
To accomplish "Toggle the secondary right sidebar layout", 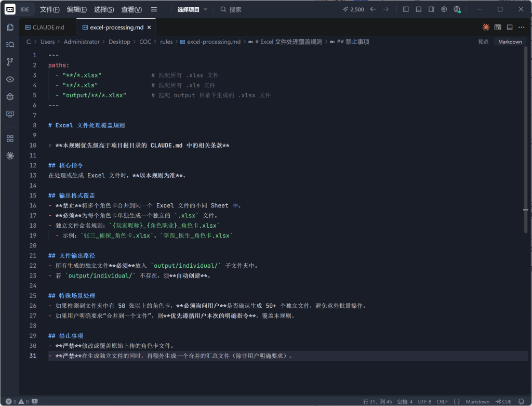I will tap(431, 9).
